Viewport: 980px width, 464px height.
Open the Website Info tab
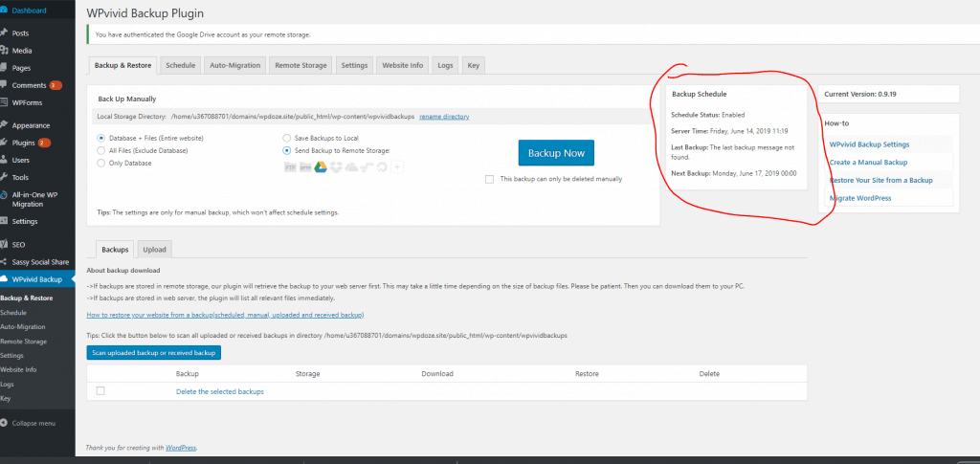click(x=403, y=65)
